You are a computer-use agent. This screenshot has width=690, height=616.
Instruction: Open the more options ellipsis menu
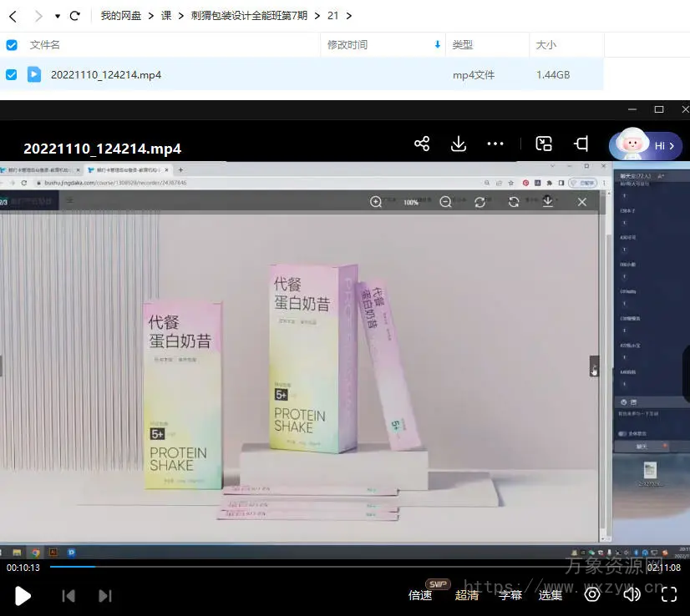pos(495,144)
